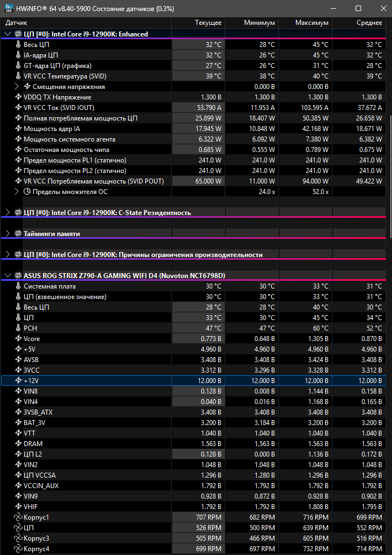
Task: Click maximum value 103.595 A
Action: (x=314, y=108)
